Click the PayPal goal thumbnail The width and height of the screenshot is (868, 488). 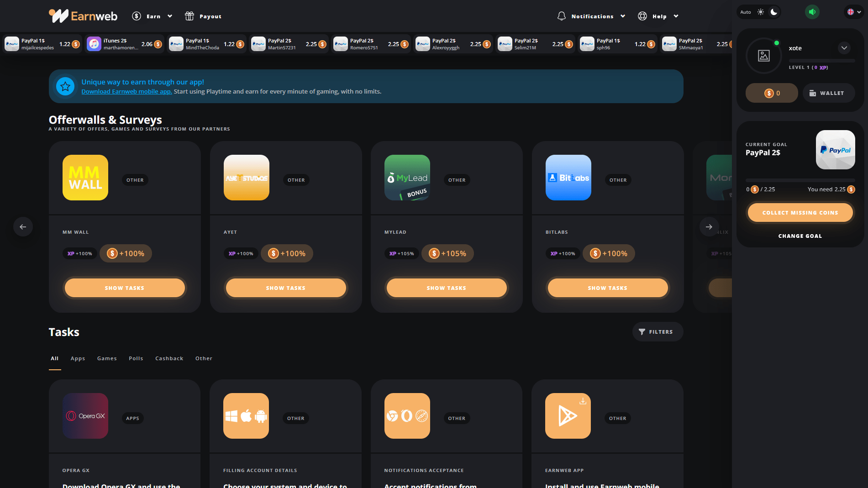836,150
